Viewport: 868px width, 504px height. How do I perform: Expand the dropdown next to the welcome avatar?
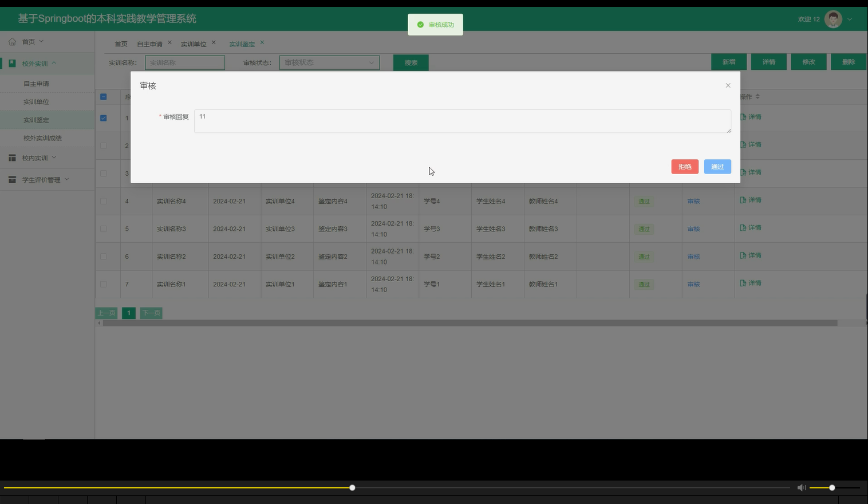(850, 18)
